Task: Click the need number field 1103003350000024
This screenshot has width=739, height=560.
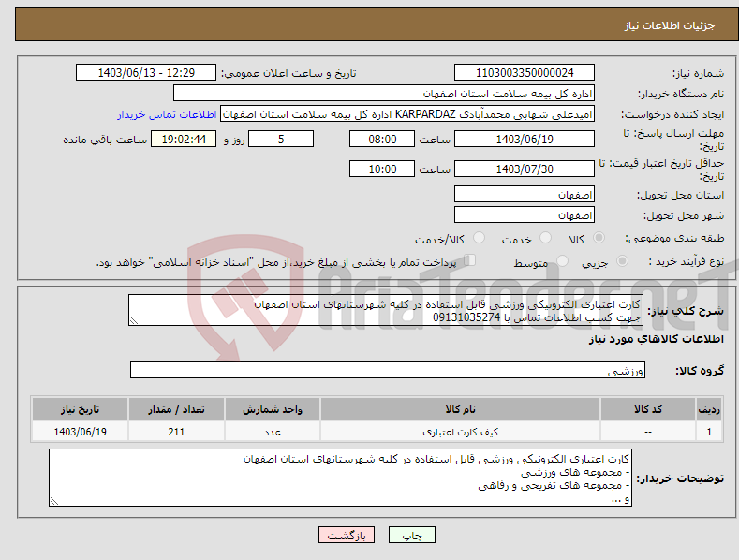Action: coord(525,73)
